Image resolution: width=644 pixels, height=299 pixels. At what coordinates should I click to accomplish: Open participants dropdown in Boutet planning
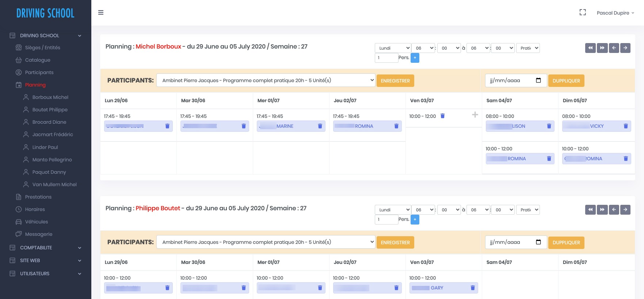tap(266, 242)
